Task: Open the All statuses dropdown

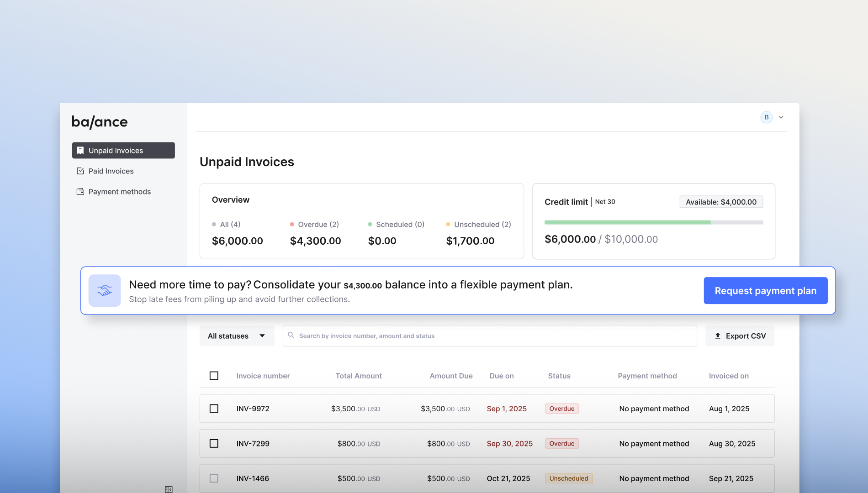Action: [237, 336]
